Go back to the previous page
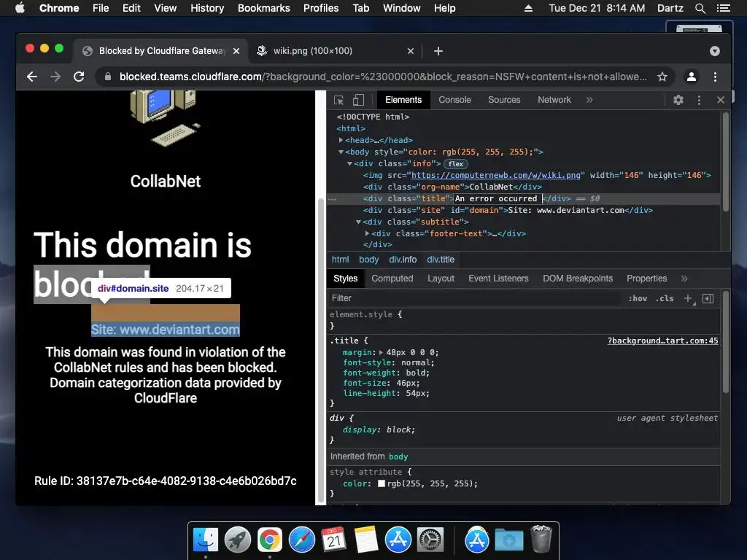 pyautogui.click(x=32, y=77)
